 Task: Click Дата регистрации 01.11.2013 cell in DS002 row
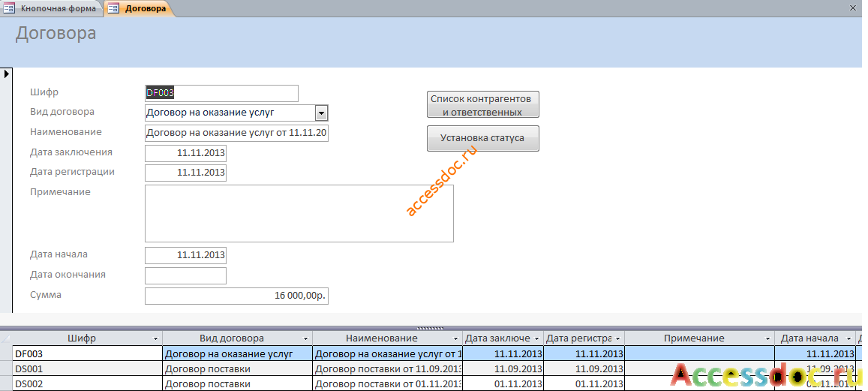pos(584,383)
